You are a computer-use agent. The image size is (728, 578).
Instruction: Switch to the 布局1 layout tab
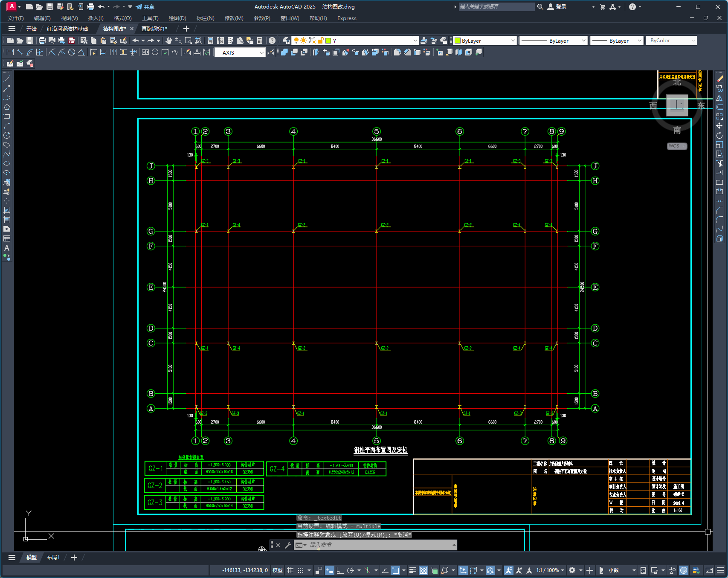click(x=53, y=557)
